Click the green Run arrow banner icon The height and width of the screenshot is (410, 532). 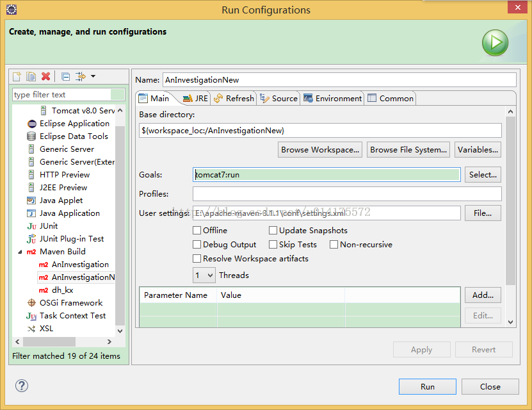(x=495, y=43)
